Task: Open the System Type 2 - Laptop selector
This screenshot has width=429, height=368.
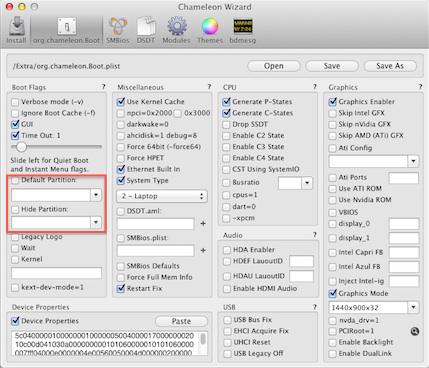Action: tap(162, 196)
